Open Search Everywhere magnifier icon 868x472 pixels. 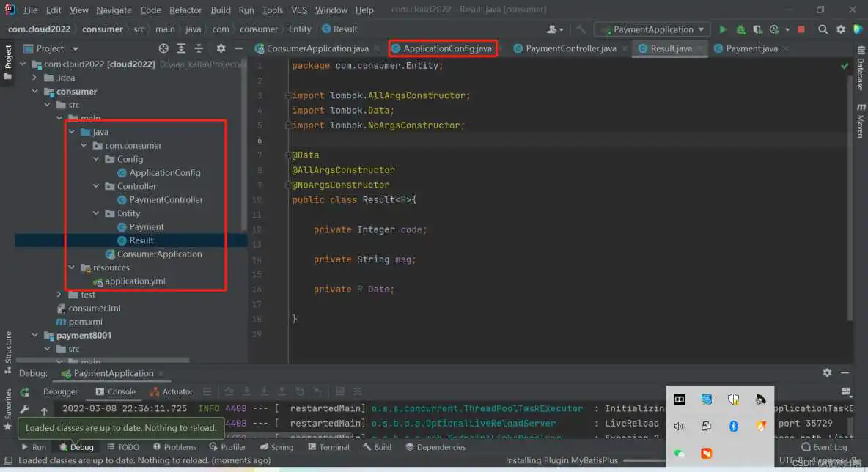click(x=823, y=29)
